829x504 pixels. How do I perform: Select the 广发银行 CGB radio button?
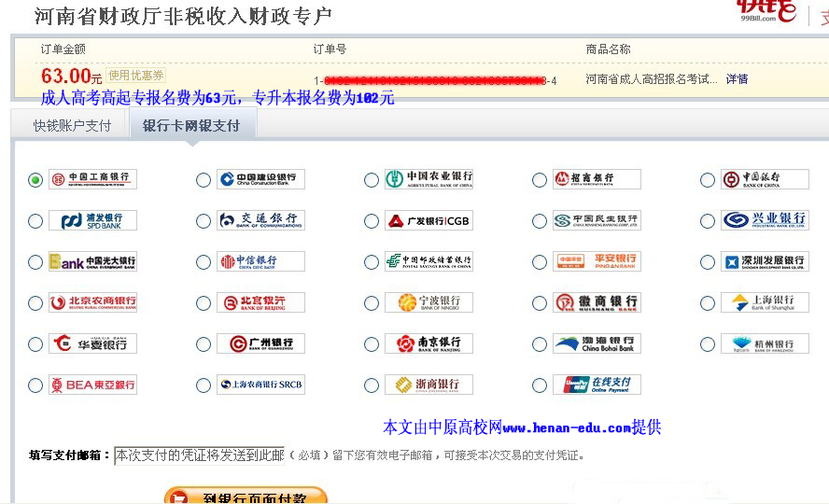(372, 221)
